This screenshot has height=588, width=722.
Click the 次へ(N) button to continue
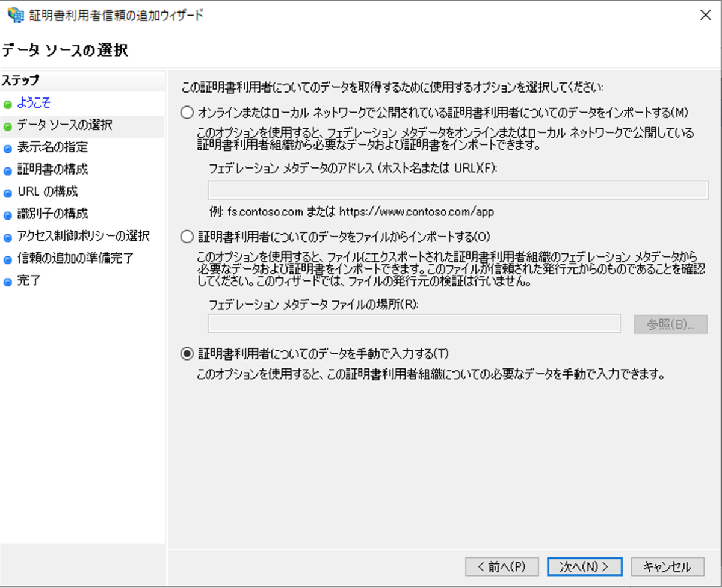pyautogui.click(x=584, y=566)
